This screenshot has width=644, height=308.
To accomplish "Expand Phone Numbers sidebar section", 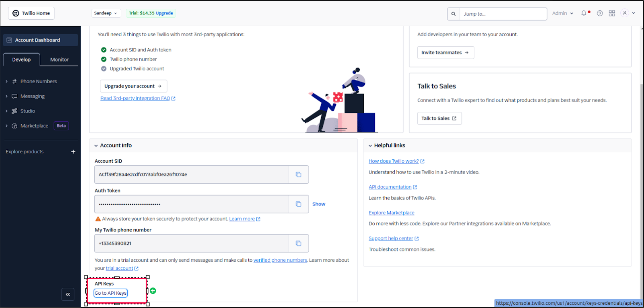I will click(6, 81).
